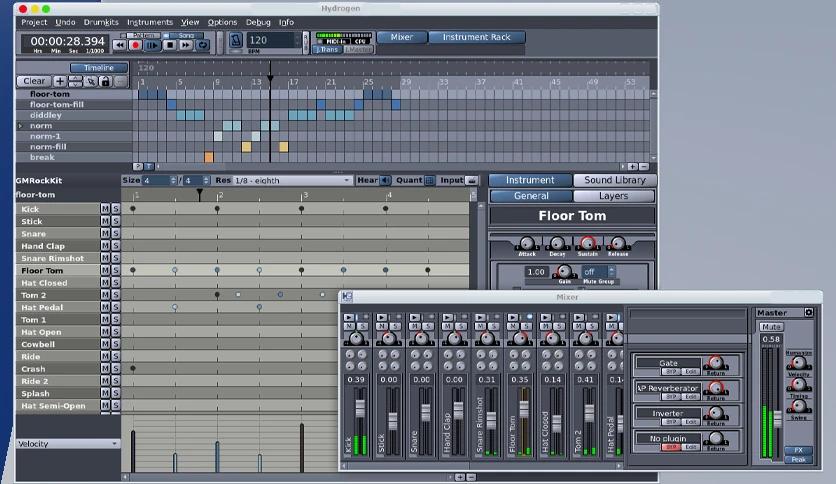Click the Kick channel volume fader

(358, 410)
